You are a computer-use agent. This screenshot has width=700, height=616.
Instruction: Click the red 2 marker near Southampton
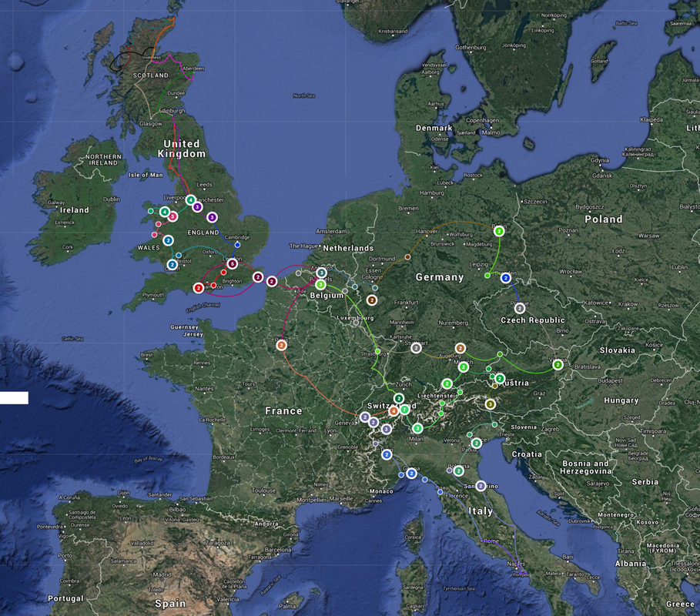pos(199,288)
